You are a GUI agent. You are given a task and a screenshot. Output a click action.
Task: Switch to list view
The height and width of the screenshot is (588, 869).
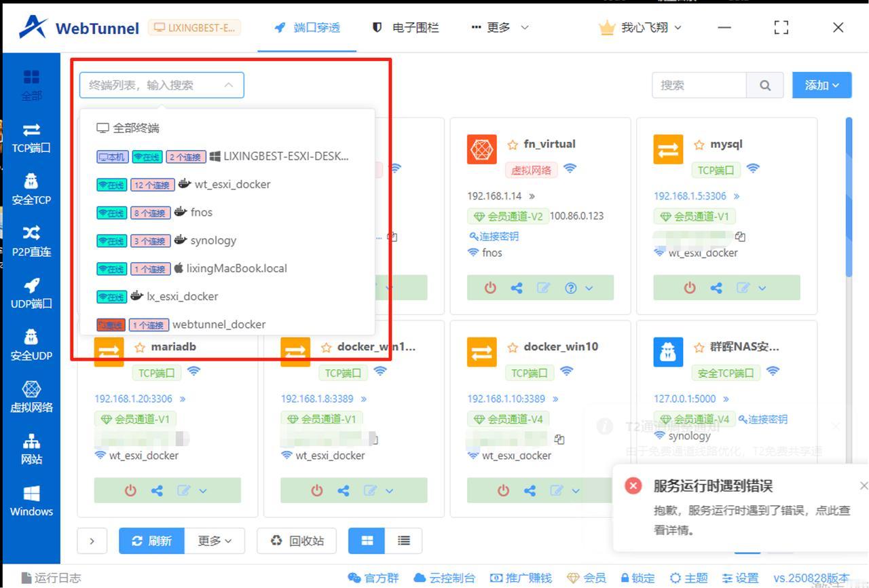(404, 540)
